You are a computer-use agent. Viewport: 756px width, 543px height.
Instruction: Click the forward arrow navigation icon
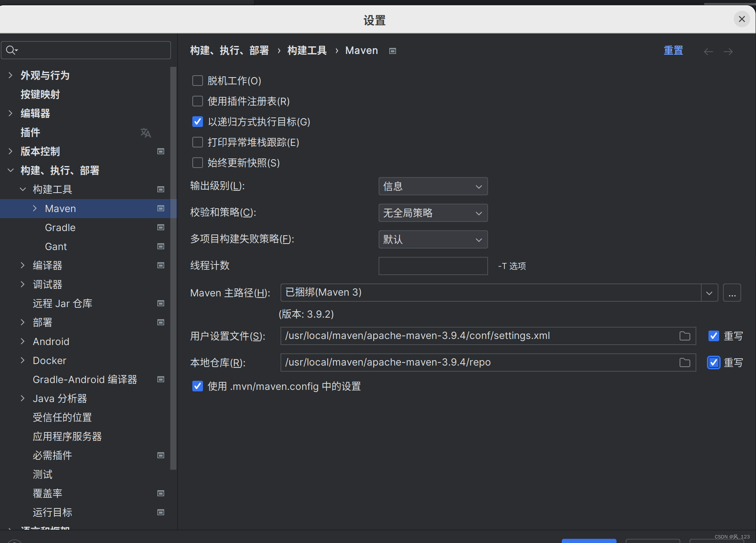[x=728, y=51]
